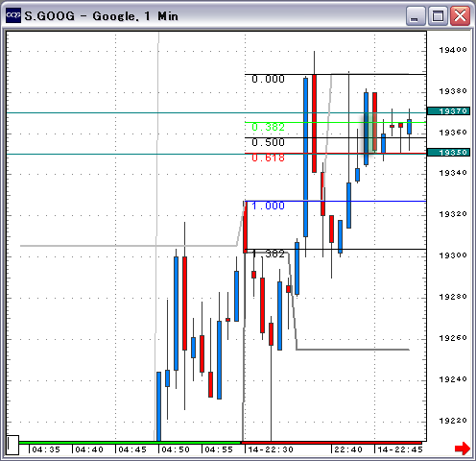
Task: Select the blue 1.000 Fibonacci label
Action: (268, 206)
